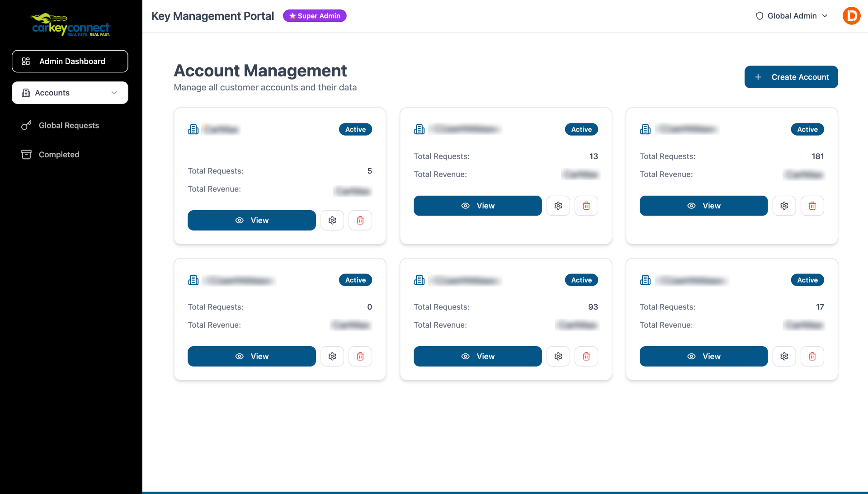The image size is (868, 494).
Task: Click Active badge on the 13-requests card
Action: (x=581, y=129)
